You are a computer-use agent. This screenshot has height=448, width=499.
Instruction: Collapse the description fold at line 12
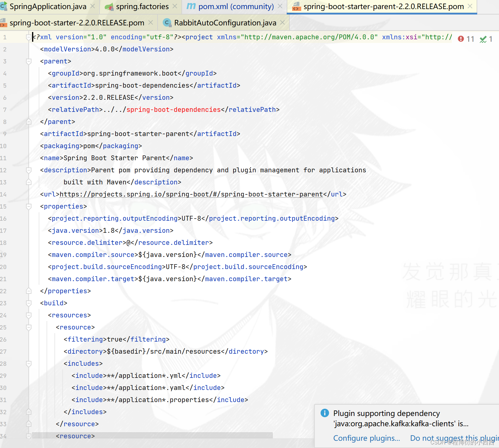[29, 170]
